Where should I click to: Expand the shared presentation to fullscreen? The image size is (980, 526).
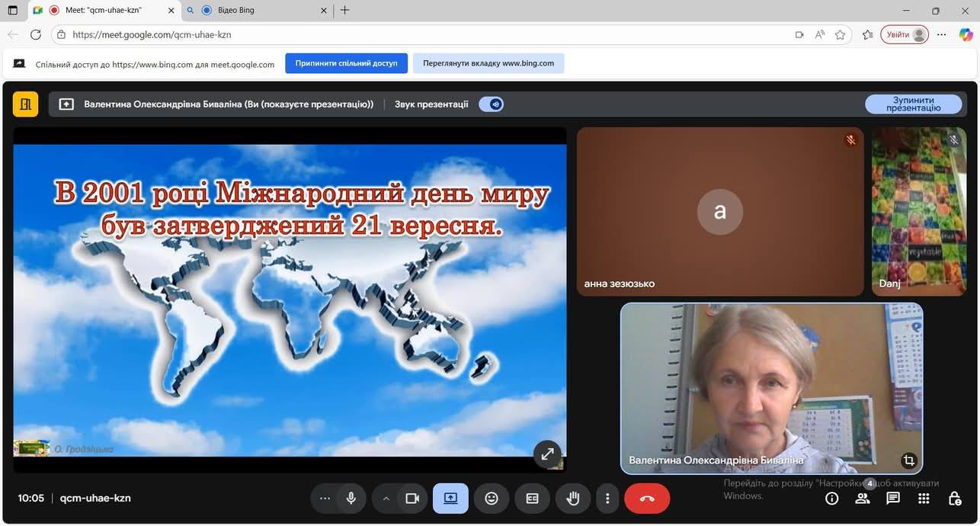(547, 454)
